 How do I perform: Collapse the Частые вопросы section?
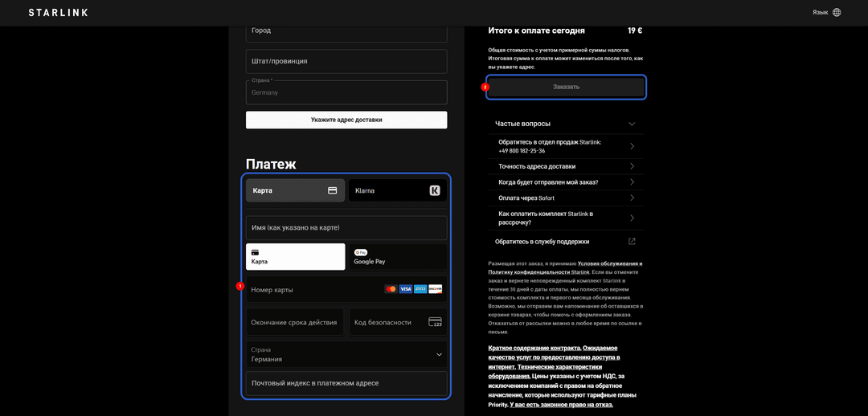(x=566, y=124)
